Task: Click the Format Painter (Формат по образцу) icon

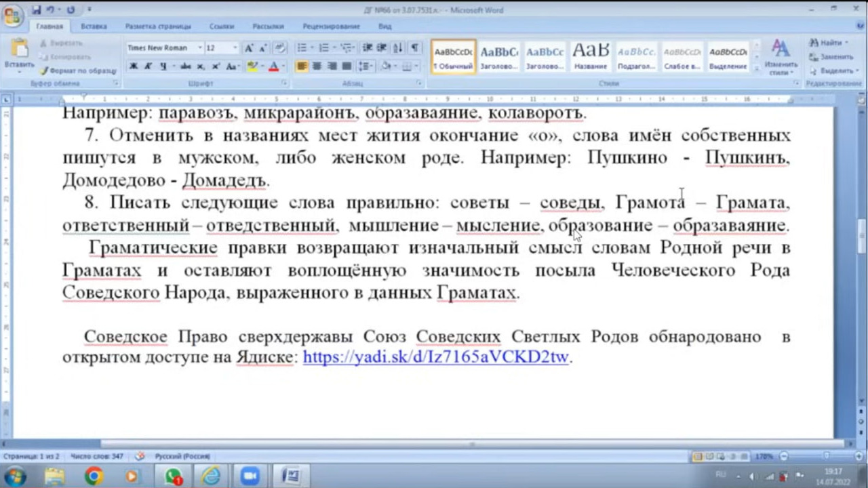Action: click(45, 70)
